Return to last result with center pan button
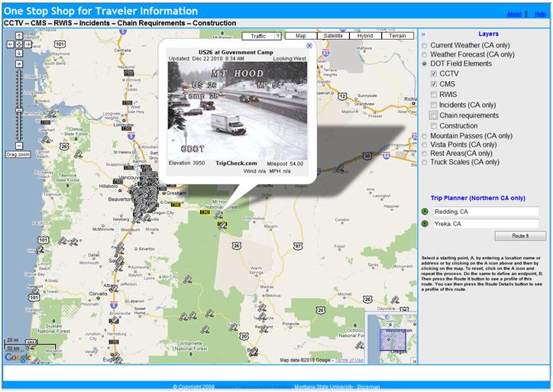Screen dimensions: 553x392 pyautogui.click(x=19, y=44)
